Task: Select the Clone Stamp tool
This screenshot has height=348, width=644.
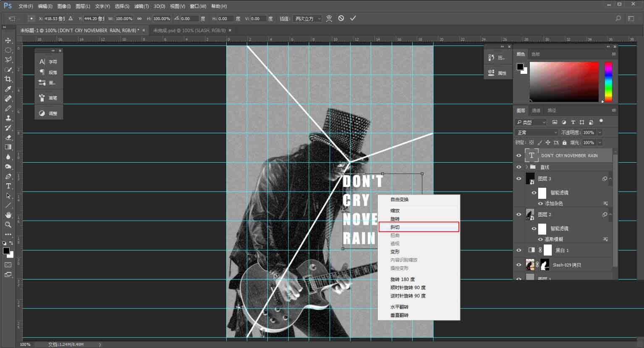Action: point(8,118)
